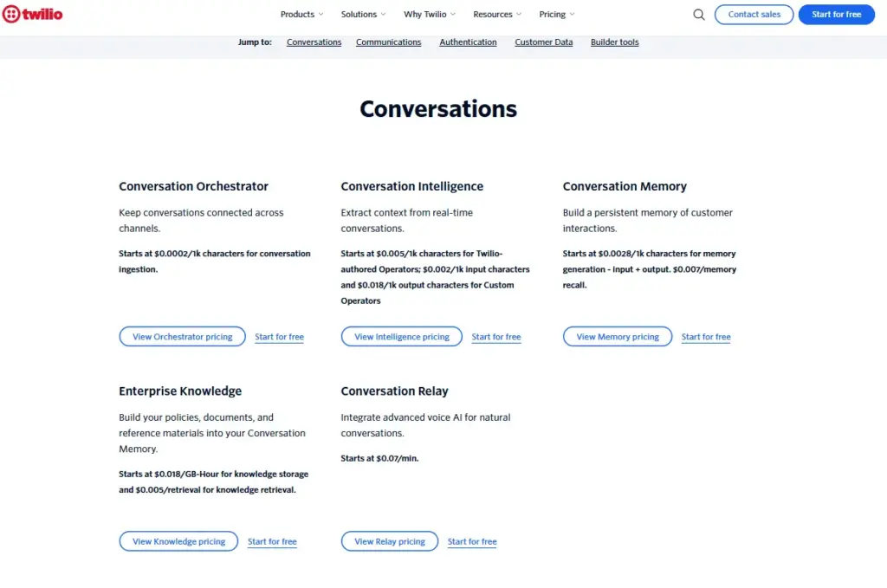The height and width of the screenshot is (588, 887).
Task: Click Start for free under Conversation Intelligence
Action: coord(496,337)
